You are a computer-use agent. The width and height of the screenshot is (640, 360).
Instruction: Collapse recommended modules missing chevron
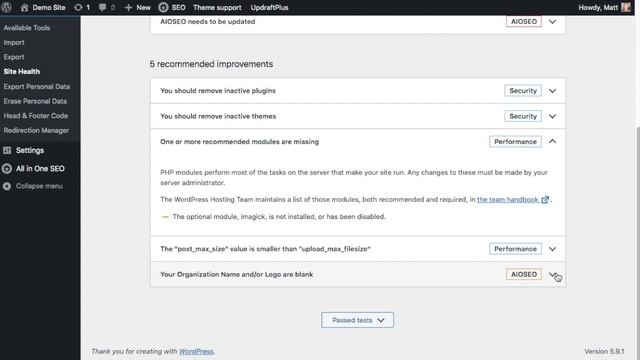click(552, 142)
